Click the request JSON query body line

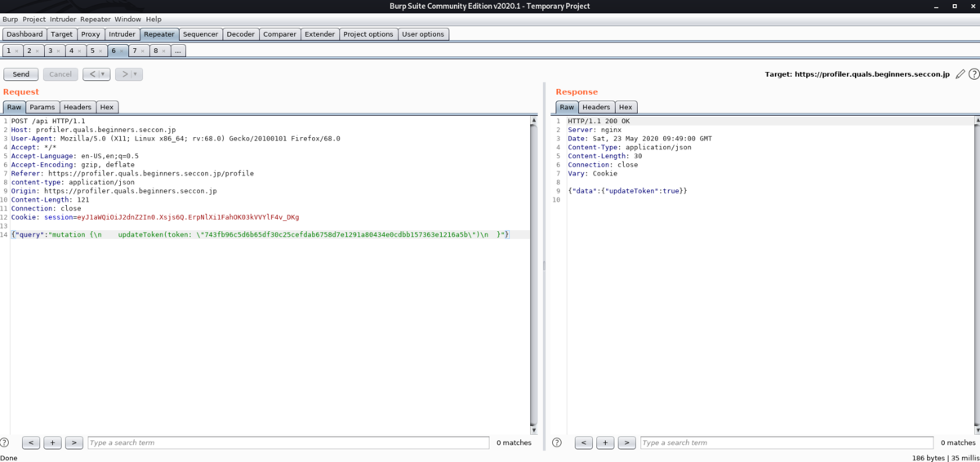[x=261, y=234]
